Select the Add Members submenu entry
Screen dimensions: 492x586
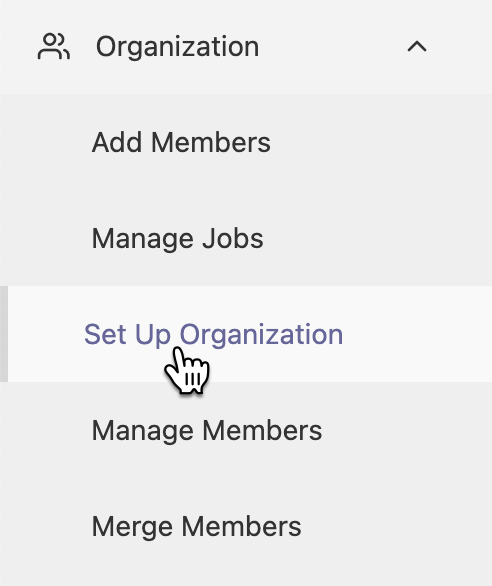click(246, 142)
